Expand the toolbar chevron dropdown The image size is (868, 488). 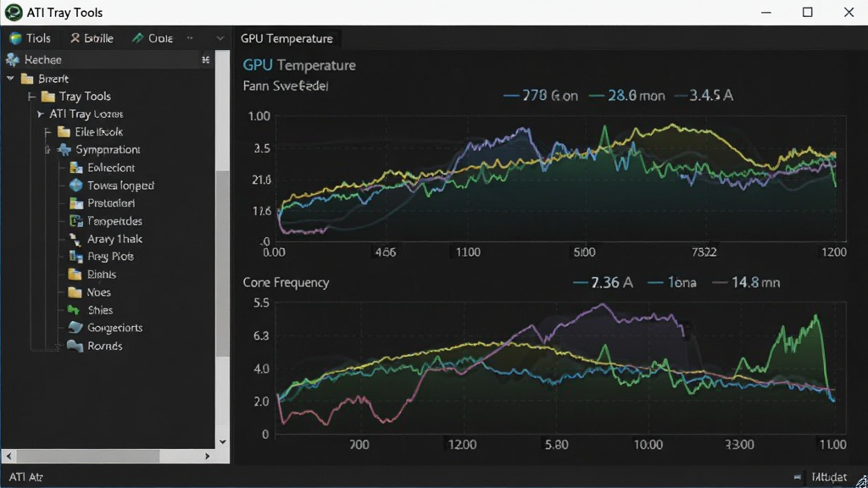[220, 38]
